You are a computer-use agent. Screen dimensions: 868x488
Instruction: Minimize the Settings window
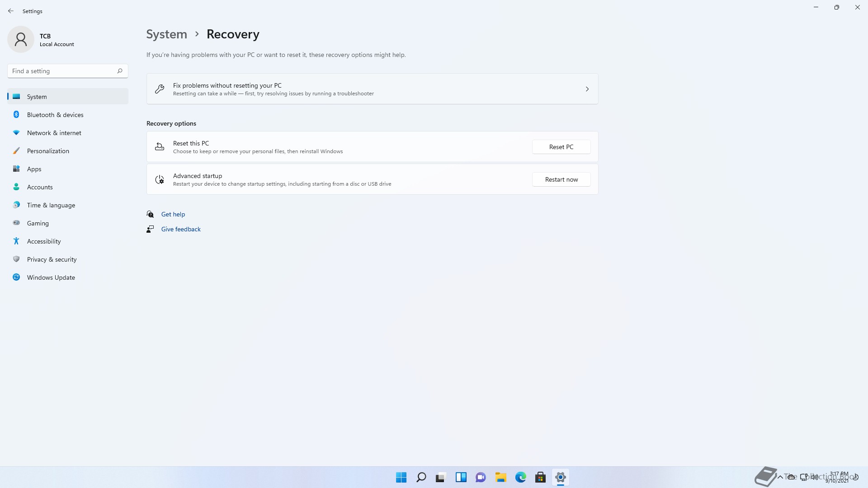[816, 7]
